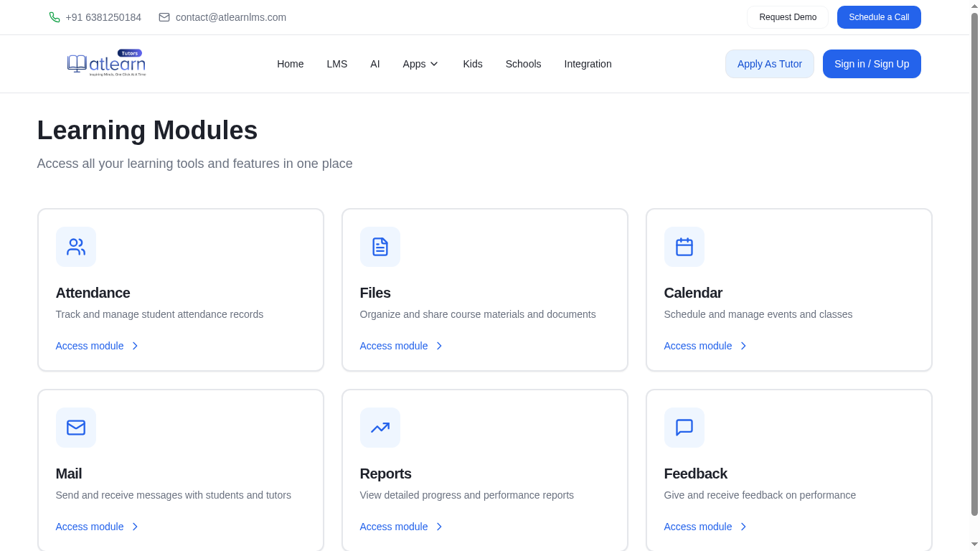Viewport: 980px width, 551px height.
Task: Click the Atlearn logo
Action: point(106,63)
